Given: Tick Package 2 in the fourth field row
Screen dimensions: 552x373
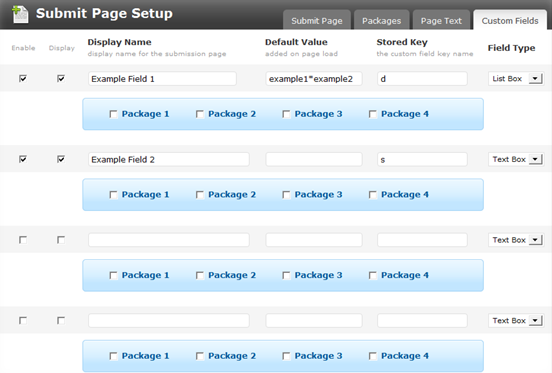Looking at the screenshot, I should click(200, 356).
